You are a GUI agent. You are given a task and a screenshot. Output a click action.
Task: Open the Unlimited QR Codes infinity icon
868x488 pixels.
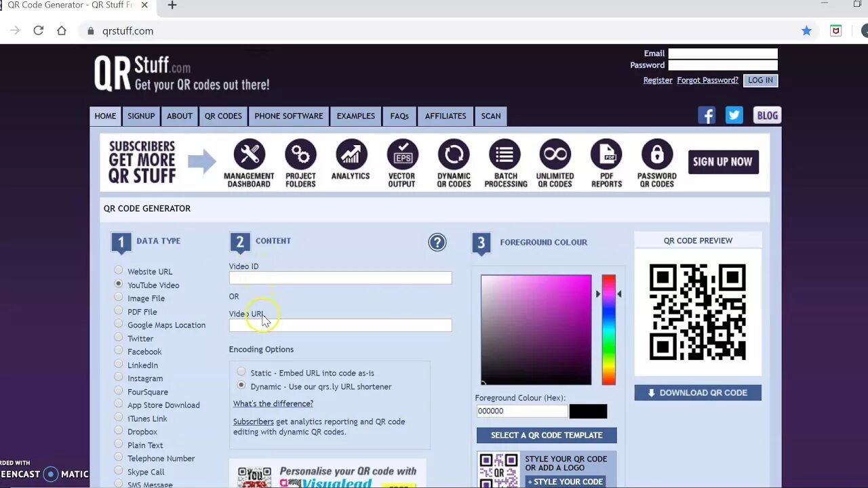click(x=555, y=155)
